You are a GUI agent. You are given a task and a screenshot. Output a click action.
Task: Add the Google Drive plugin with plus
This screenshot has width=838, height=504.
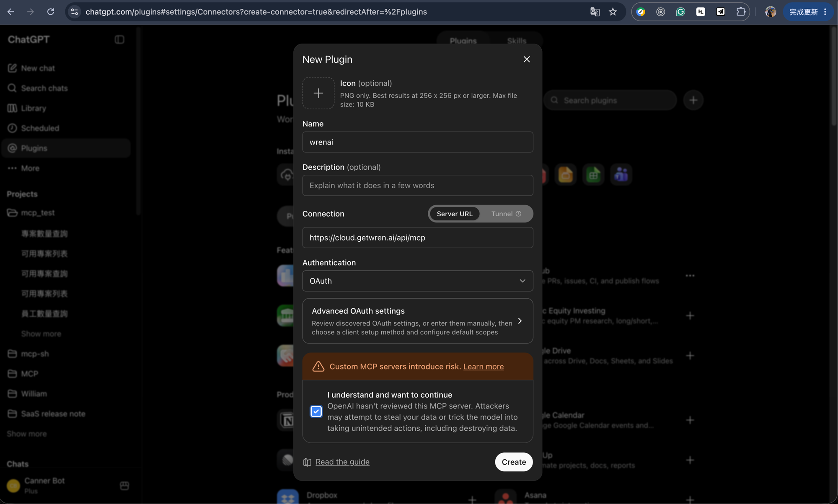click(690, 356)
